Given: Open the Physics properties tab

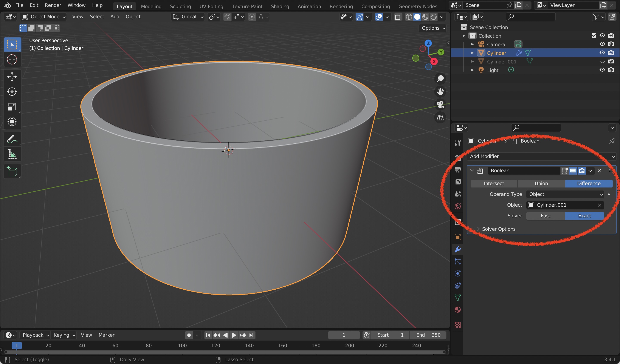Looking at the screenshot, I should pos(458,273).
